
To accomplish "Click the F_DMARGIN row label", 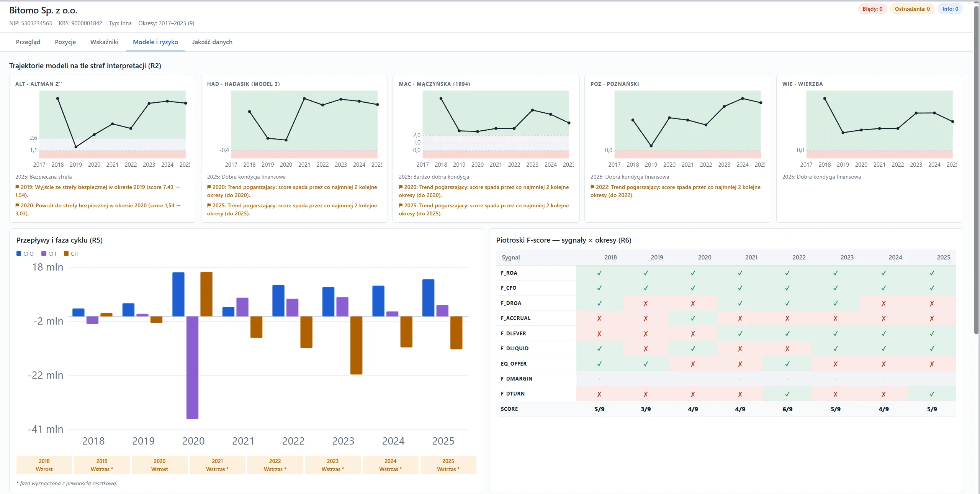I will [516, 379].
